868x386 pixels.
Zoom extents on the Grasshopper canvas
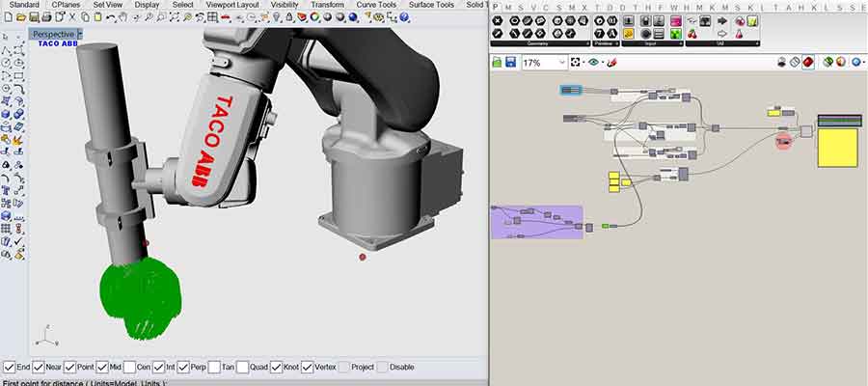pyautogui.click(x=575, y=62)
